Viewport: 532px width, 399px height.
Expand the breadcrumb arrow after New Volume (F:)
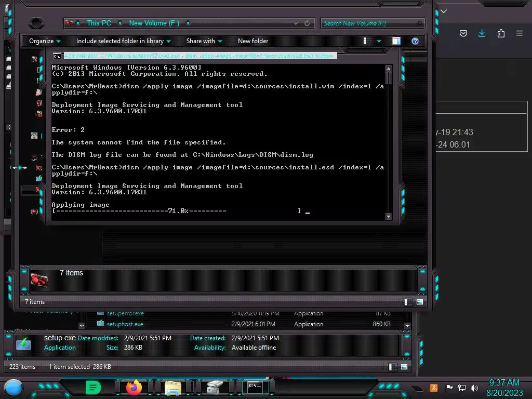tap(188, 23)
